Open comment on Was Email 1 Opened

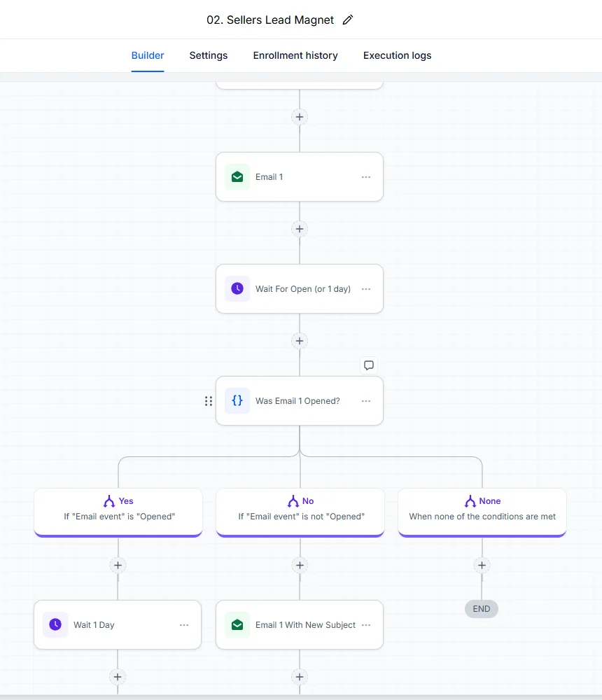368,365
